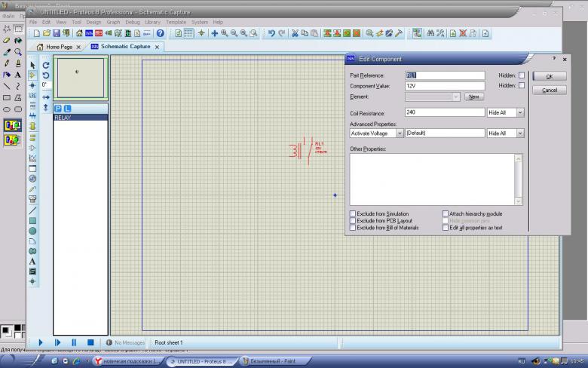Click the Home Page house toolbar icon

pyautogui.click(x=79, y=33)
